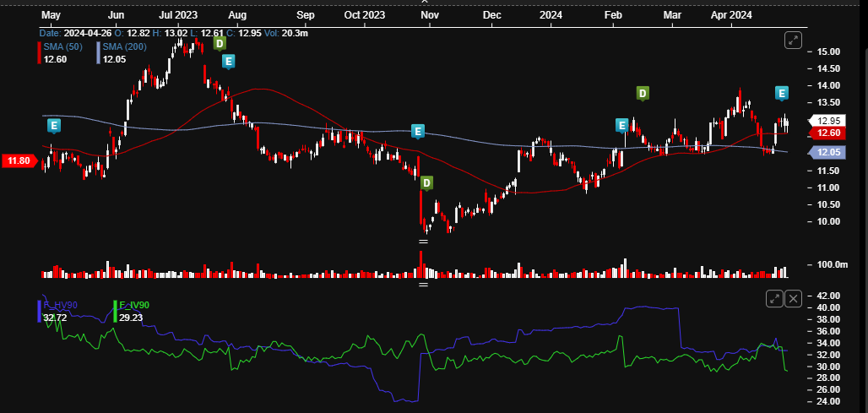Image resolution: width=868 pixels, height=413 pixels.
Task: Click the 32.72 HV90 value
Action: [55, 318]
